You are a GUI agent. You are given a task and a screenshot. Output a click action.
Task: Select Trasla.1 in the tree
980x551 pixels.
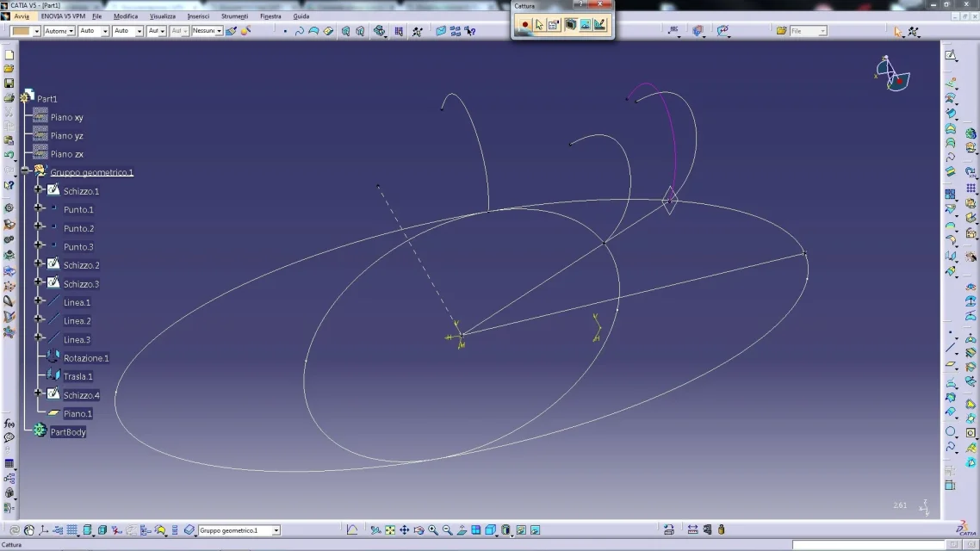pos(78,377)
